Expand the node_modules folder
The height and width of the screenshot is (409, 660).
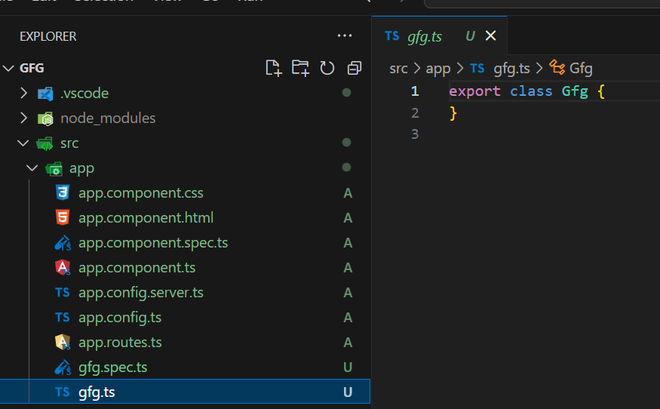pos(24,118)
